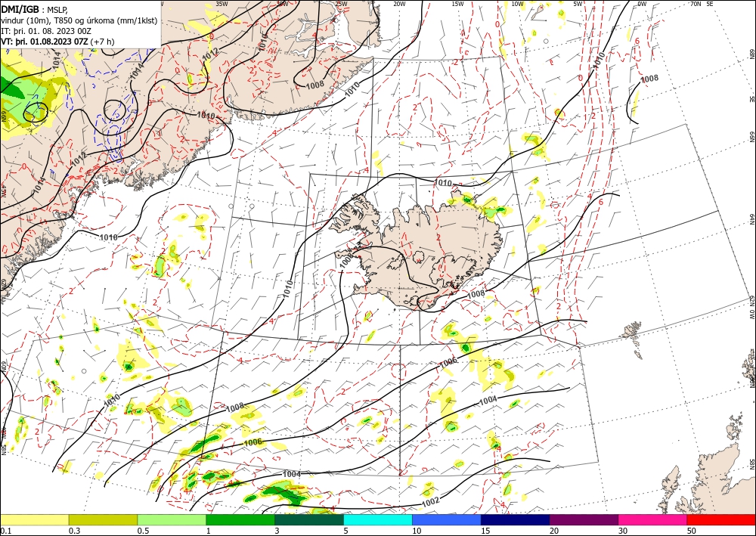Click the 35W longitude label
The image size is (756, 536).
222,3
